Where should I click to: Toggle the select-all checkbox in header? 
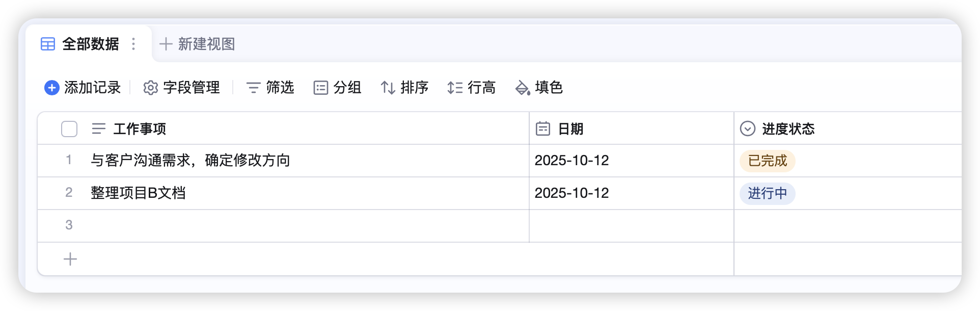[x=69, y=129]
